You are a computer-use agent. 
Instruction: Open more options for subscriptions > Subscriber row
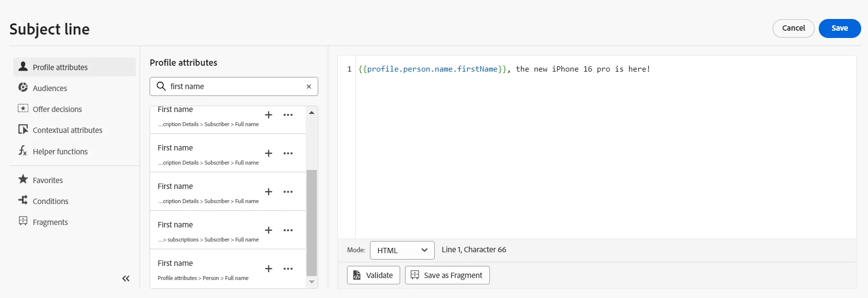288,230
